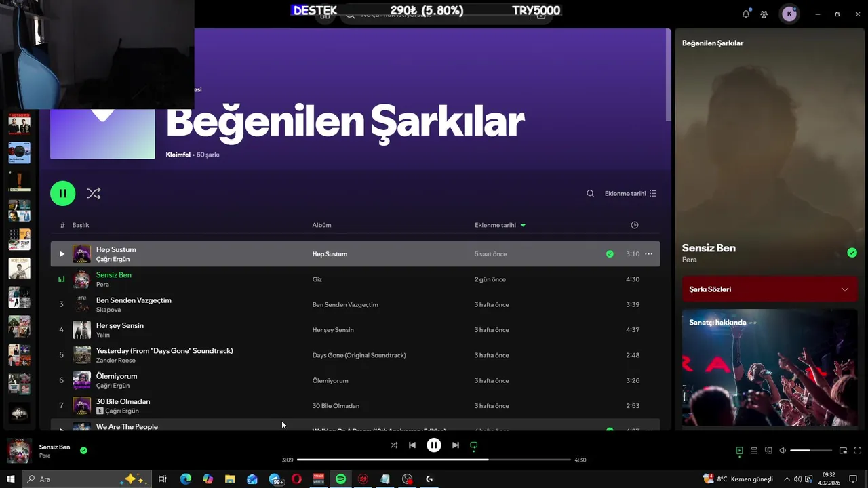The height and width of the screenshot is (488, 868).
Task: Open the Sanatçı hakkında artist card
Action: [x=770, y=368]
